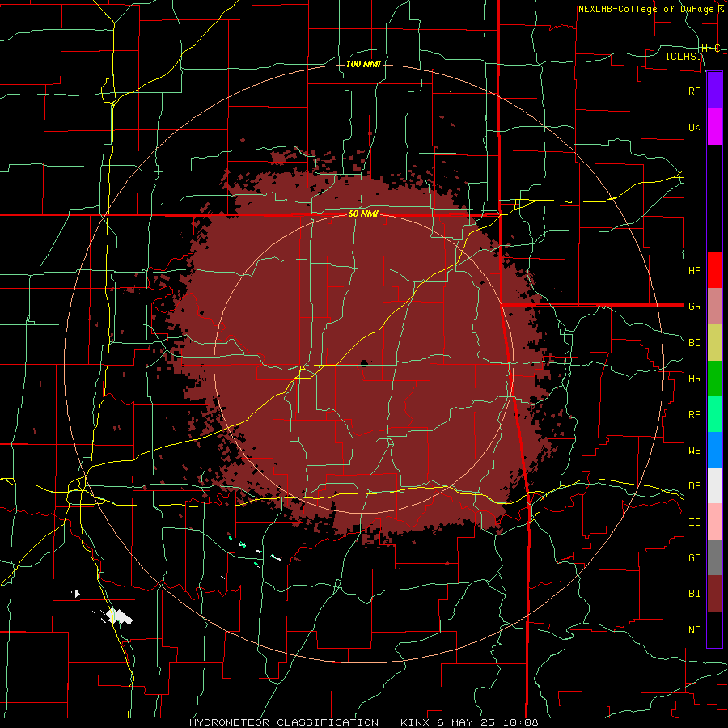Click the DS legend label text

tap(694, 486)
